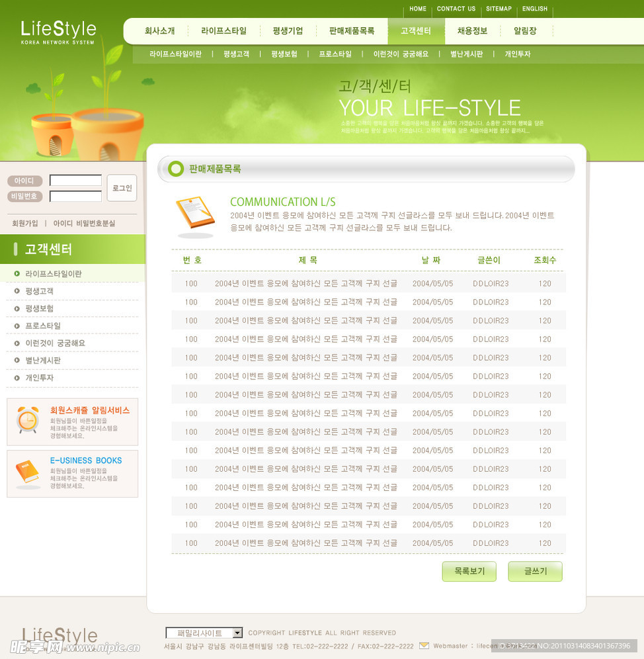Viewport: 644px width, 659px height.
Task: Choose 이런것이 궁금해요 in the top submenu
Action: (x=401, y=54)
